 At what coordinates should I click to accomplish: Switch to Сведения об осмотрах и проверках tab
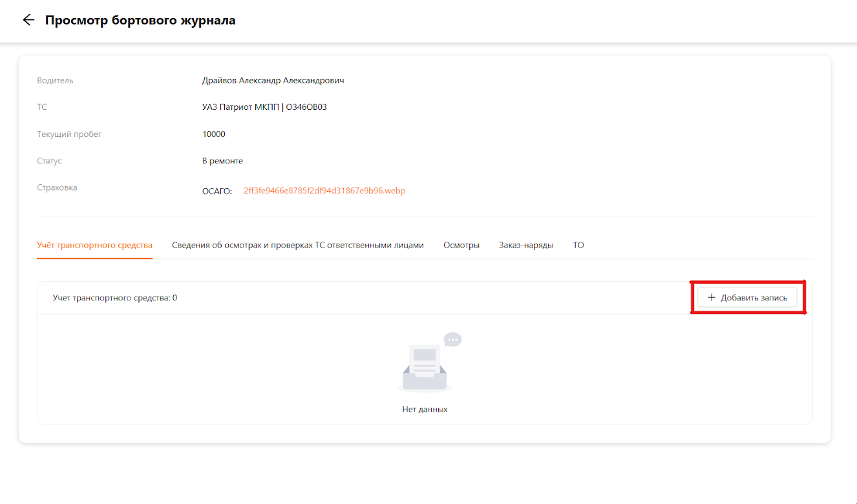(297, 246)
